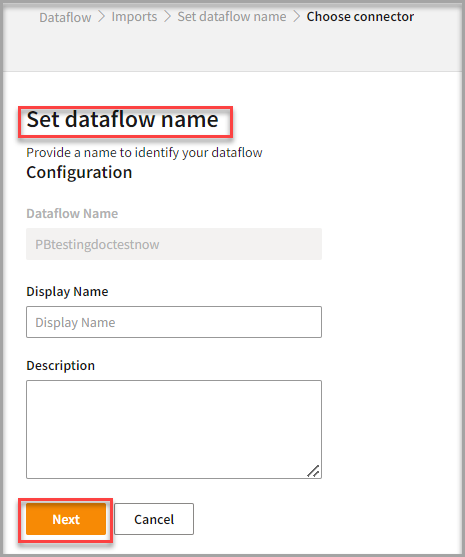This screenshot has width=465, height=557.
Task: Click the Choose connector breadcrumb
Action: [x=360, y=17]
